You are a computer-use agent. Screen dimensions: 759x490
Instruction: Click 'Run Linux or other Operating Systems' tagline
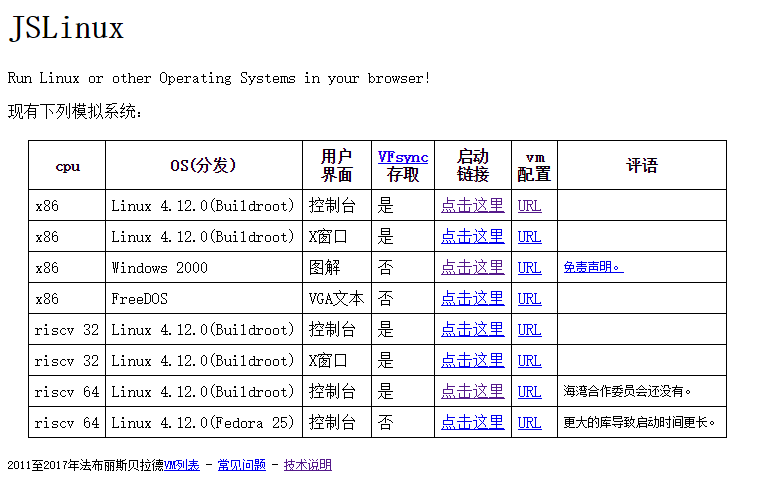[219, 78]
